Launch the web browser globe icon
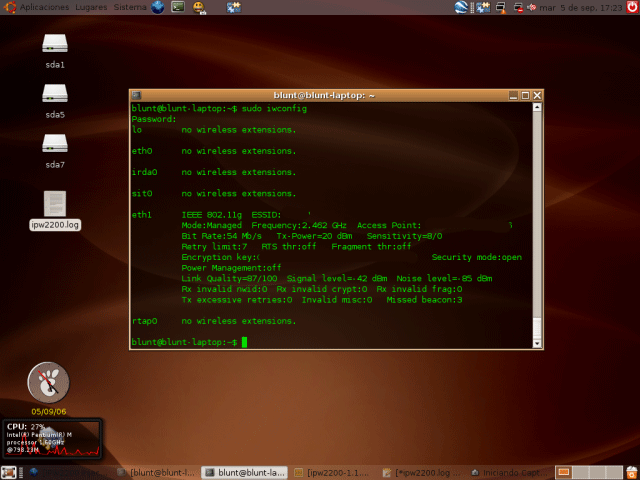 click(x=158, y=8)
